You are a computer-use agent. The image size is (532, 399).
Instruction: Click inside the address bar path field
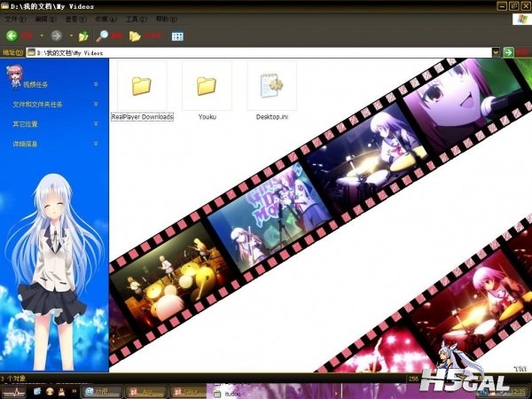tap(259, 52)
